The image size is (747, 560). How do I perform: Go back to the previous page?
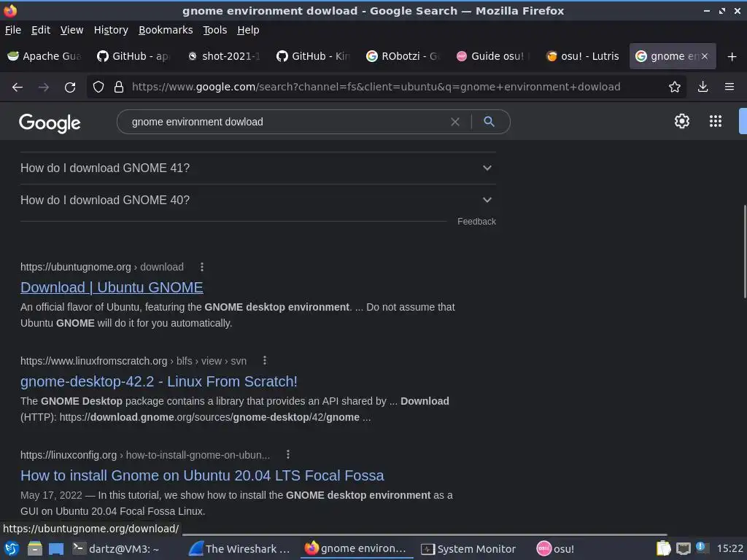pos(18,87)
